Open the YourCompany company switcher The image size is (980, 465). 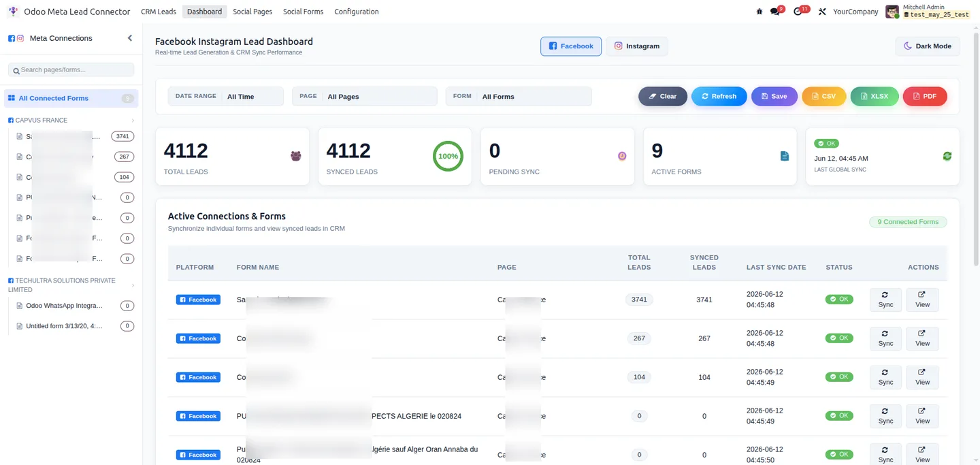click(x=855, y=12)
